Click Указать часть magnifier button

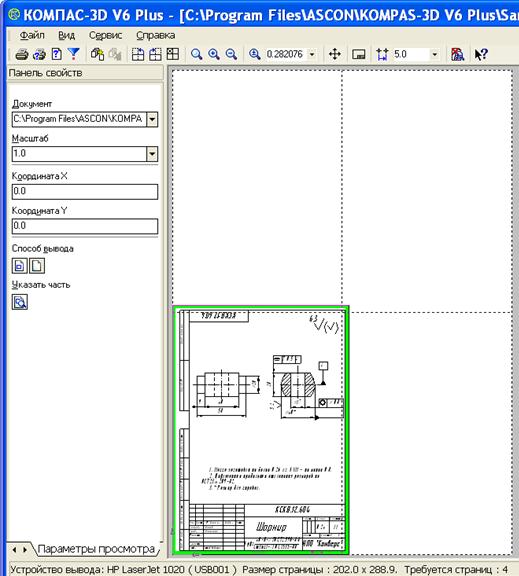point(19,302)
